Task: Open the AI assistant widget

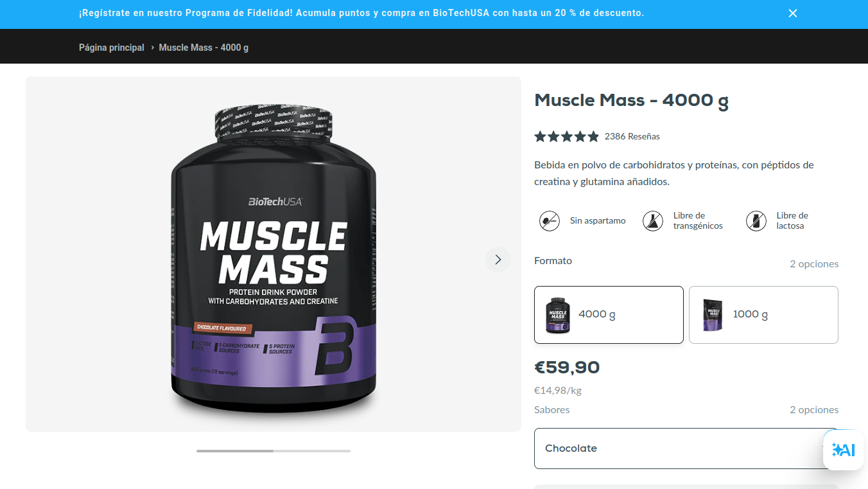Action: coord(843,450)
